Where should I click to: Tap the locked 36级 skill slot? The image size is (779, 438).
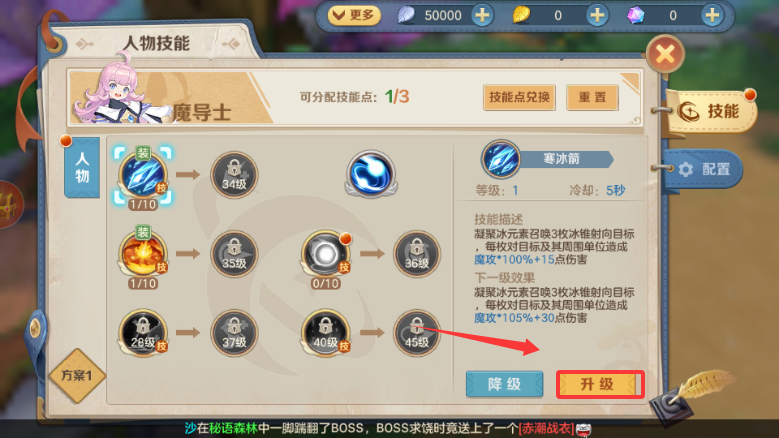[x=417, y=254]
